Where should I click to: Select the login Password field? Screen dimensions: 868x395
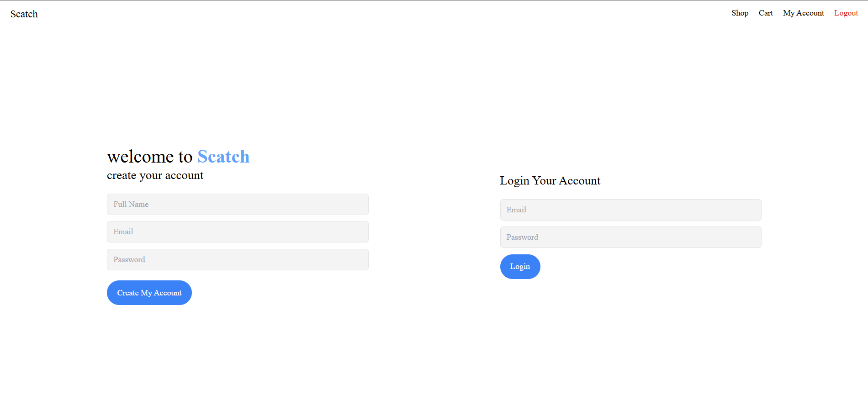coord(630,237)
